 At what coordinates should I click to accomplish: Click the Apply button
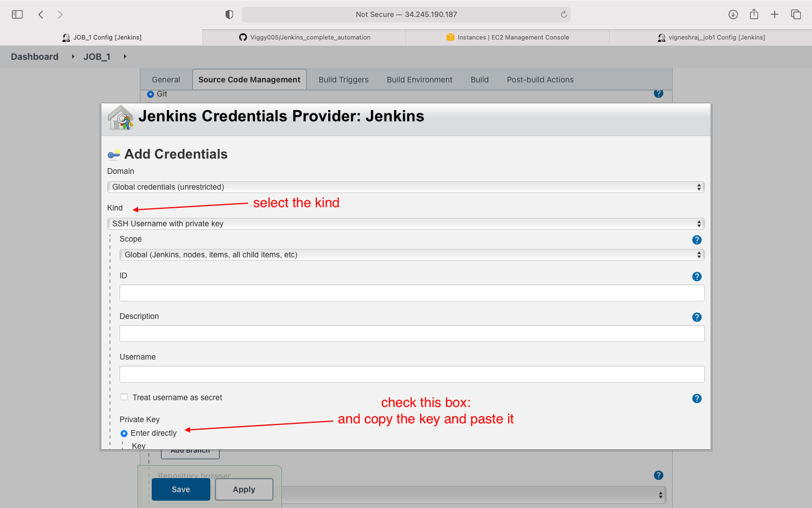tap(244, 489)
